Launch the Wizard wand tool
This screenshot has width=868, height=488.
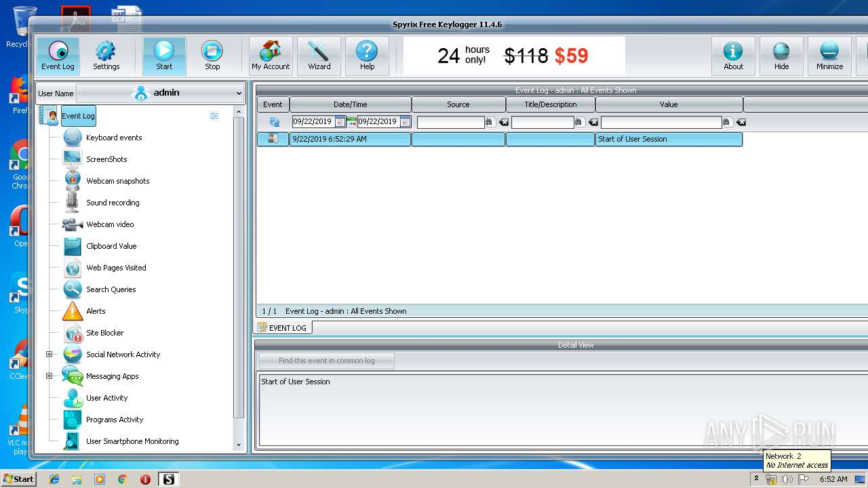(x=319, y=56)
